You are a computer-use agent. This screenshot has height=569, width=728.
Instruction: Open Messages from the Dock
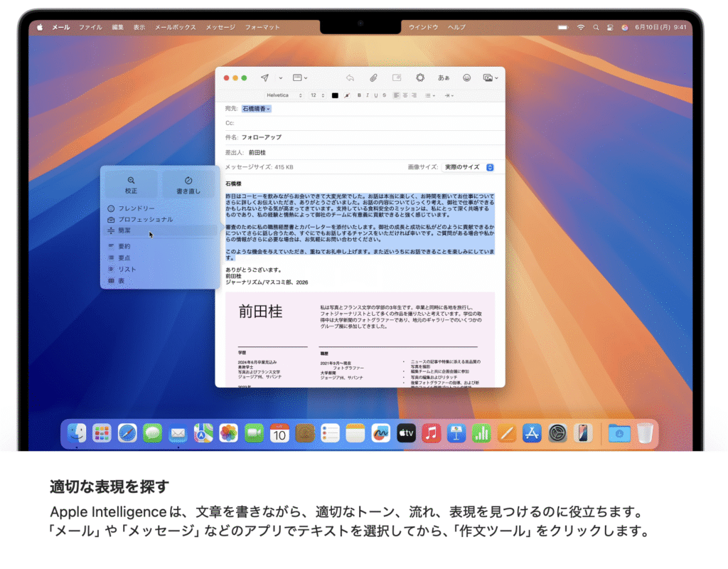[x=152, y=433]
